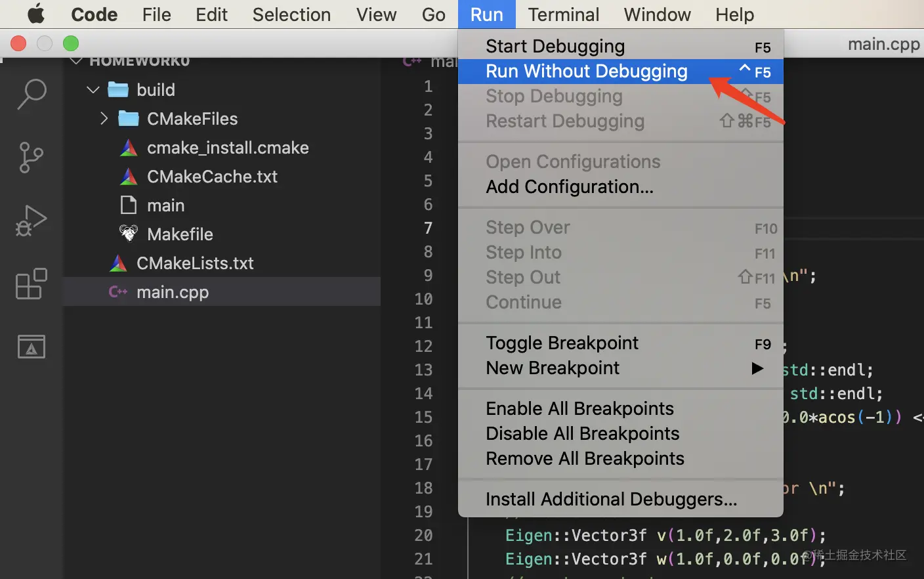
Task: Collapse the build folder chevron
Action: click(93, 89)
